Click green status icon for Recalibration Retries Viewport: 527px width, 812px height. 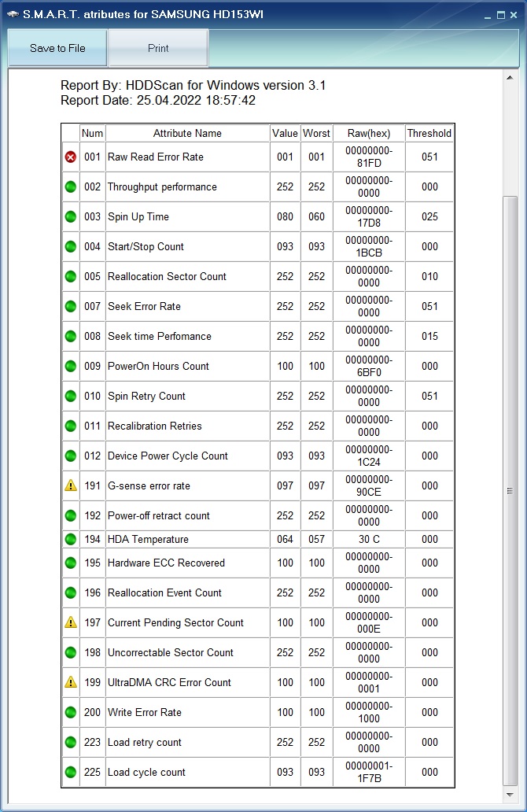(71, 426)
